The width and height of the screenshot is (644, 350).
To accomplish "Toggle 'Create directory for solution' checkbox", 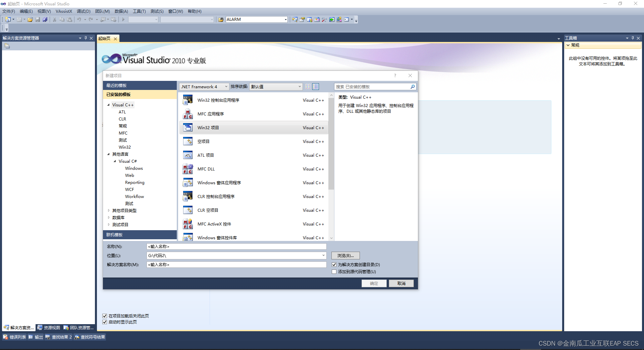I will click(x=334, y=264).
